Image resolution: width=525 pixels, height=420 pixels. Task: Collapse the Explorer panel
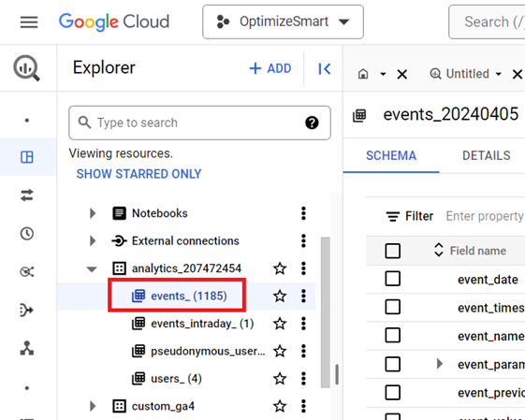325,68
